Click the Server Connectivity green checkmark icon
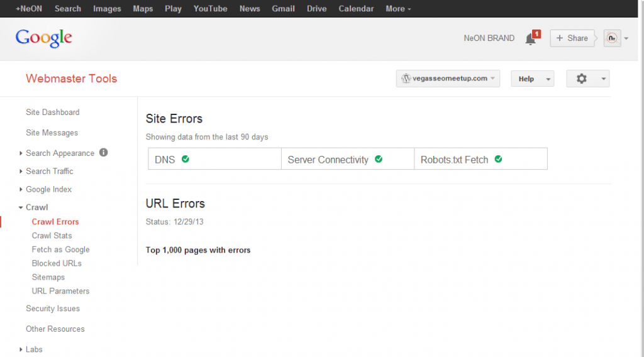 pyautogui.click(x=379, y=159)
